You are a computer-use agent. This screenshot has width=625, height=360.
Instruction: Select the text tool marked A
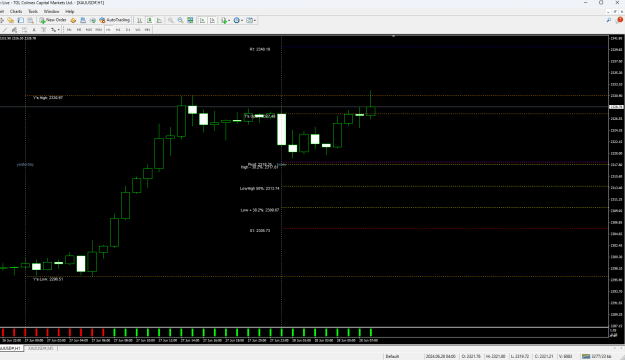[x=34, y=30]
